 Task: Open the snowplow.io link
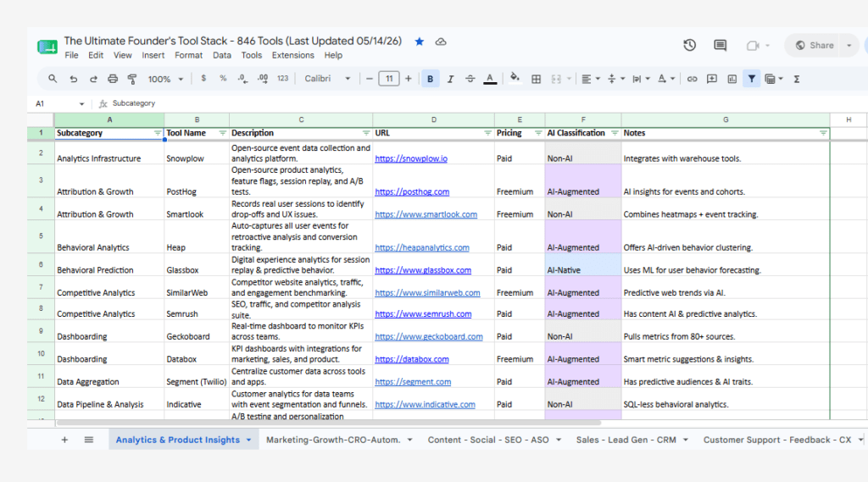click(x=411, y=158)
